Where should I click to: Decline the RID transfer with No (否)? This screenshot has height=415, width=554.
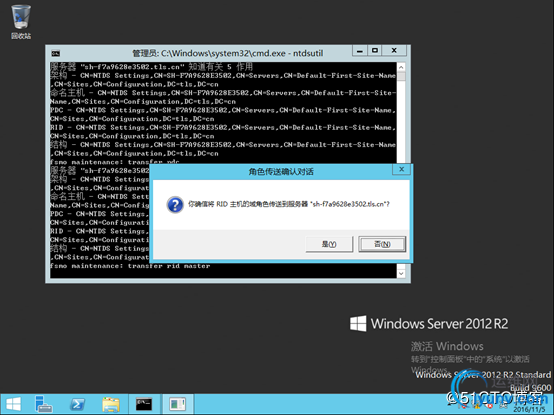[x=382, y=244]
